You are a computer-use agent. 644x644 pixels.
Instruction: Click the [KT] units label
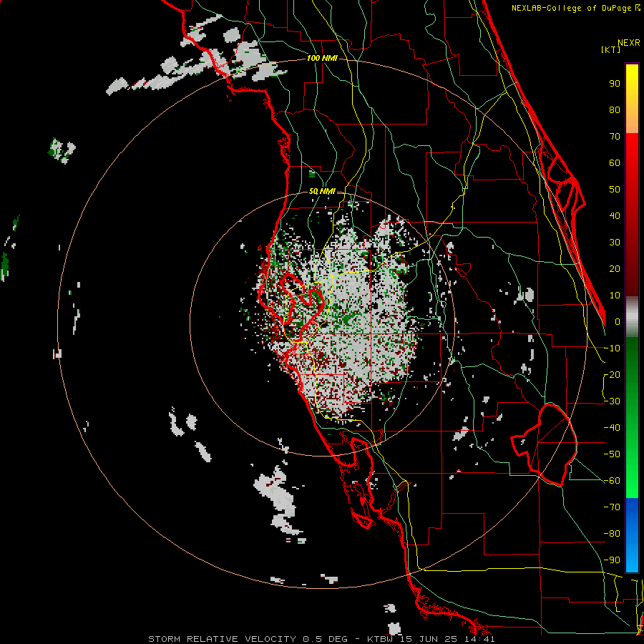(x=611, y=49)
